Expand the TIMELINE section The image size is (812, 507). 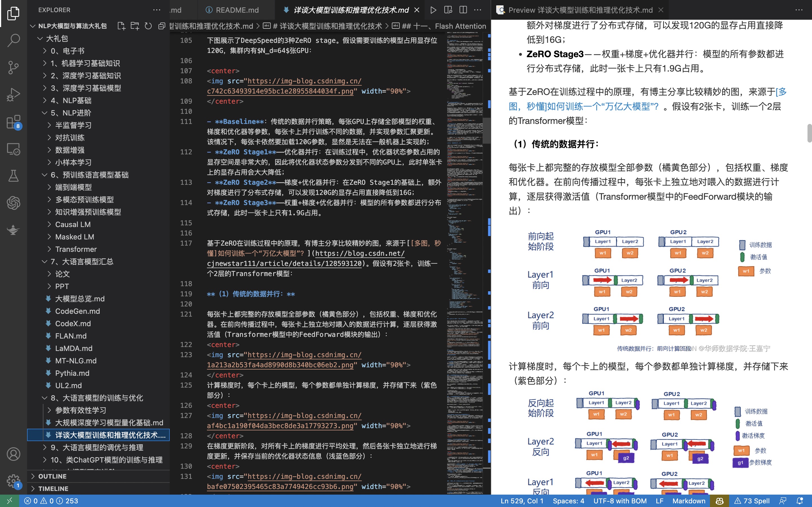point(53,489)
